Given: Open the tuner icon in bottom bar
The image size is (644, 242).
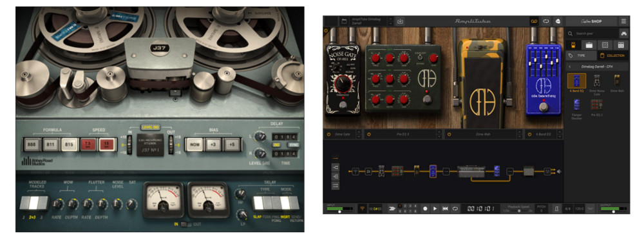Looking at the screenshot, I should click(x=363, y=208).
